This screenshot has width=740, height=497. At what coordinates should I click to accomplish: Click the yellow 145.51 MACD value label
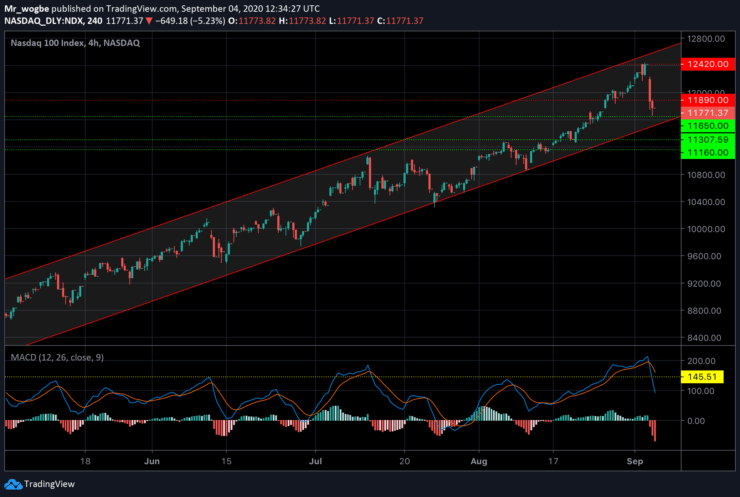[x=702, y=377]
